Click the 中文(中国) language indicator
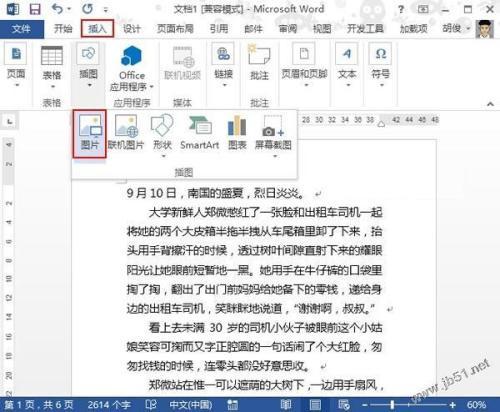Image resolution: width=500 pixels, height=412 pixels. tap(191, 405)
